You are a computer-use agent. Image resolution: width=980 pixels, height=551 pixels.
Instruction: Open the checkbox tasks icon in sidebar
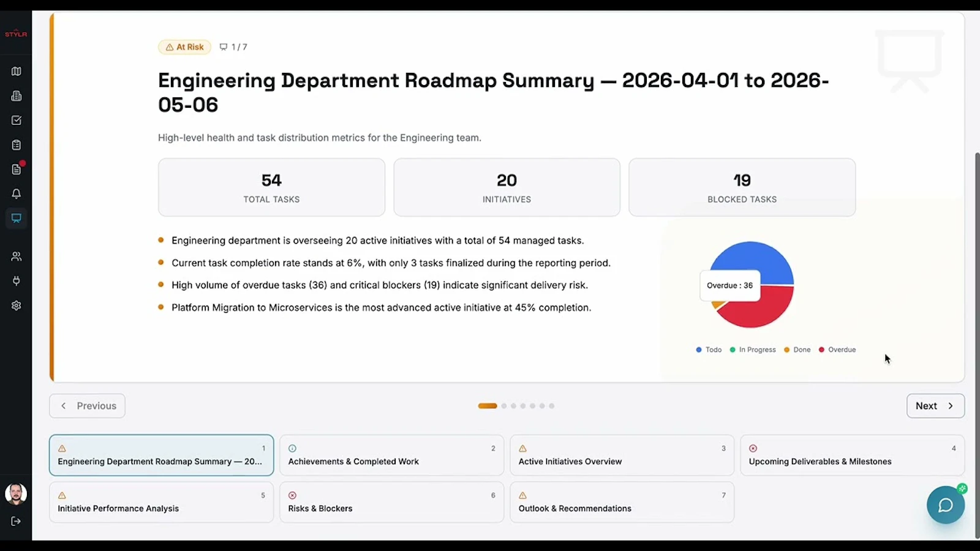[17, 121]
